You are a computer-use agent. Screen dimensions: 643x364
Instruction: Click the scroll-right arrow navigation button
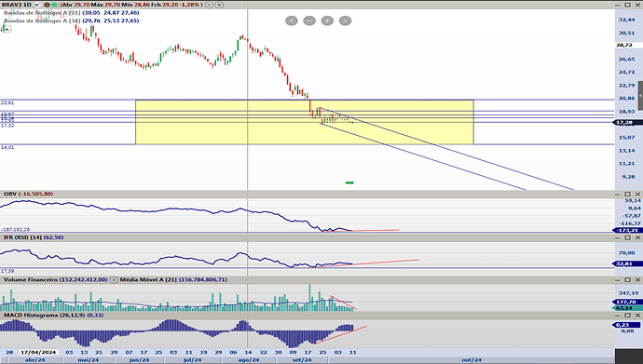[x=346, y=20]
